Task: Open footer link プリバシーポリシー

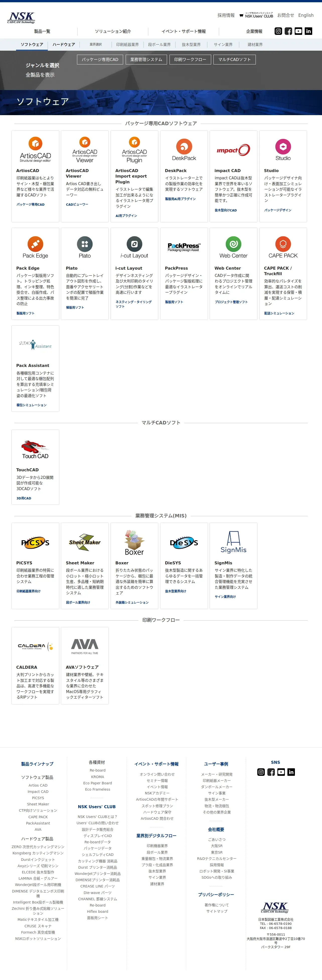Action: pyautogui.click(x=216, y=894)
